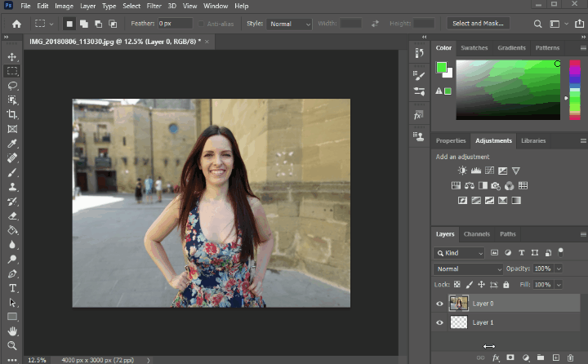Select the Pen tool
The height and width of the screenshot is (364, 588).
pyautogui.click(x=12, y=273)
